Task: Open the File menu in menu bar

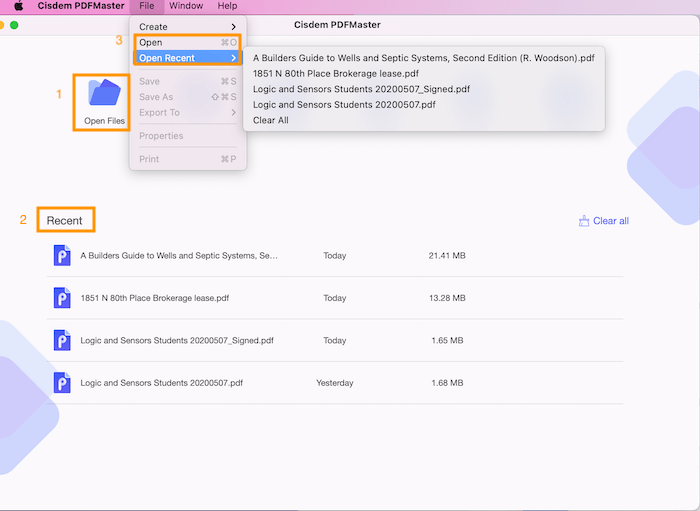Action: (146, 6)
